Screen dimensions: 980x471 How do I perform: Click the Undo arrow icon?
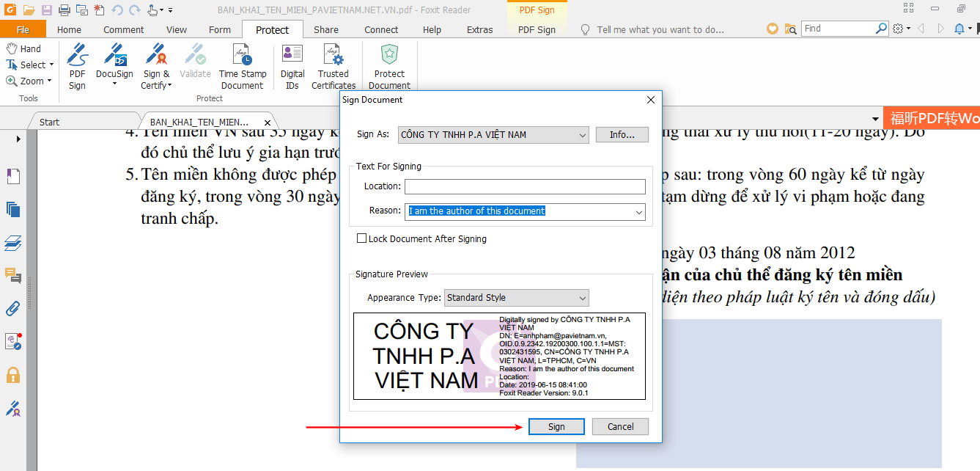[117, 10]
